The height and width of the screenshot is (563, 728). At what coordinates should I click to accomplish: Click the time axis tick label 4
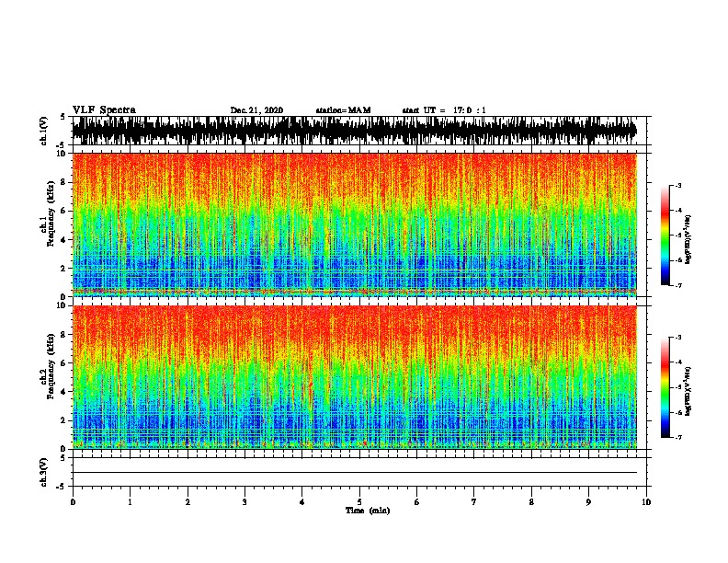pos(302,502)
